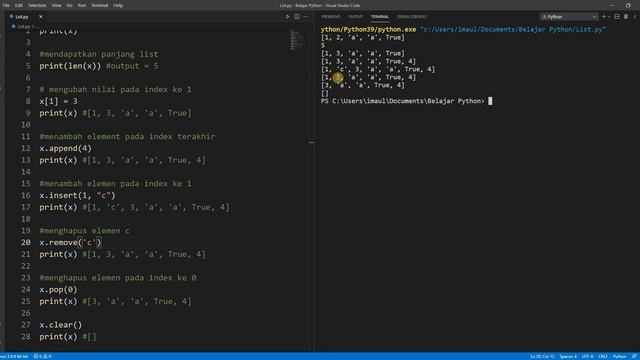Split the terminal panel
640x360 pixels.
pyautogui.click(x=617, y=17)
